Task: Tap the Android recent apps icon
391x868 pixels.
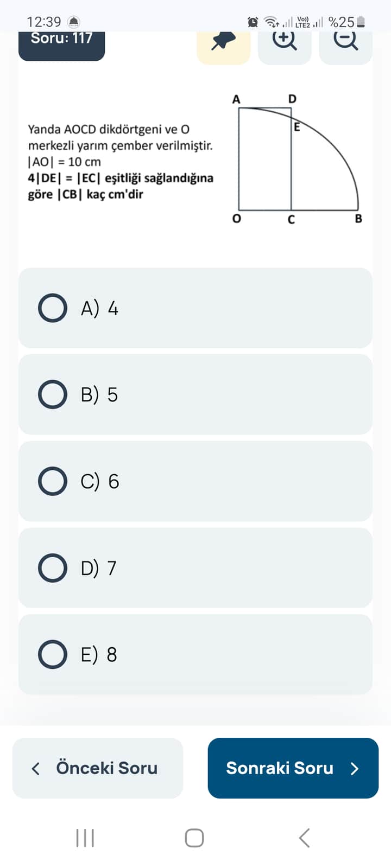Action: coord(85,838)
